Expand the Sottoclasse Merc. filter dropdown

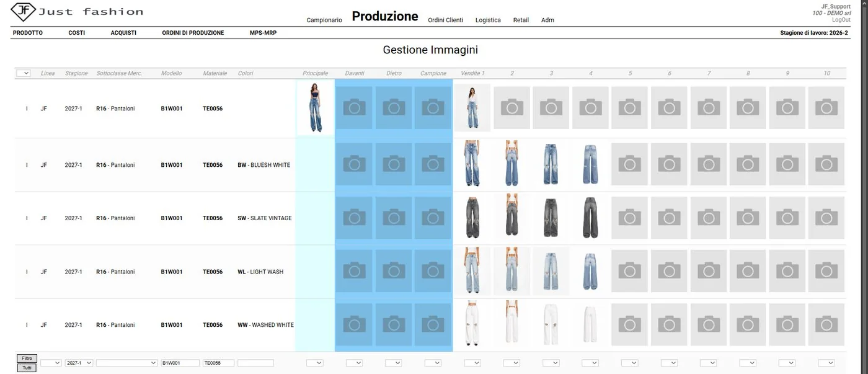coord(127,363)
